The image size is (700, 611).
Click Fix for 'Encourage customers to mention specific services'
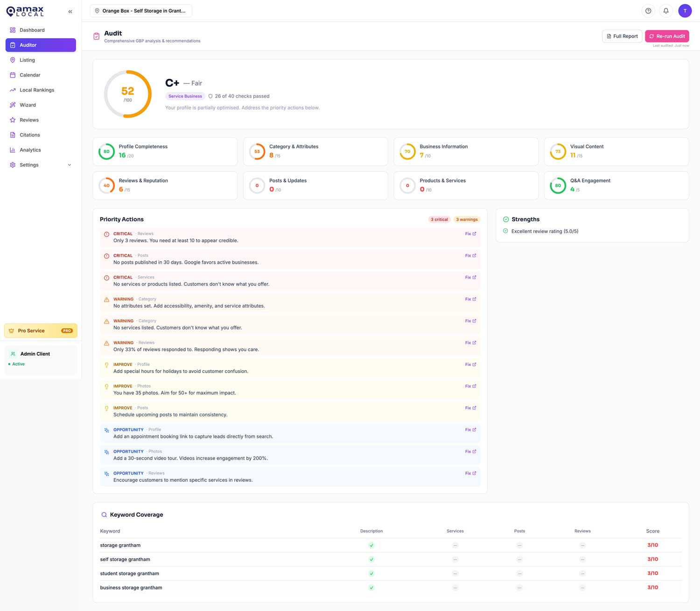470,473
